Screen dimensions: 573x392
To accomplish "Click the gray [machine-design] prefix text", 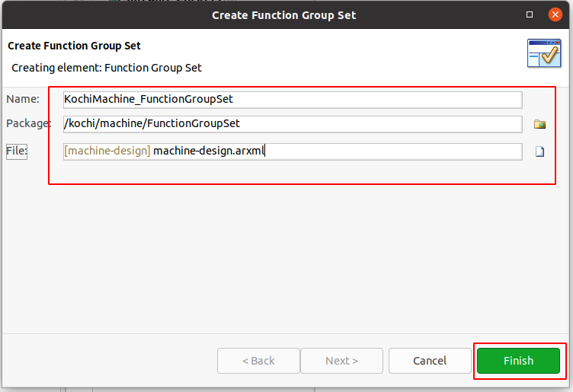I will (x=107, y=151).
